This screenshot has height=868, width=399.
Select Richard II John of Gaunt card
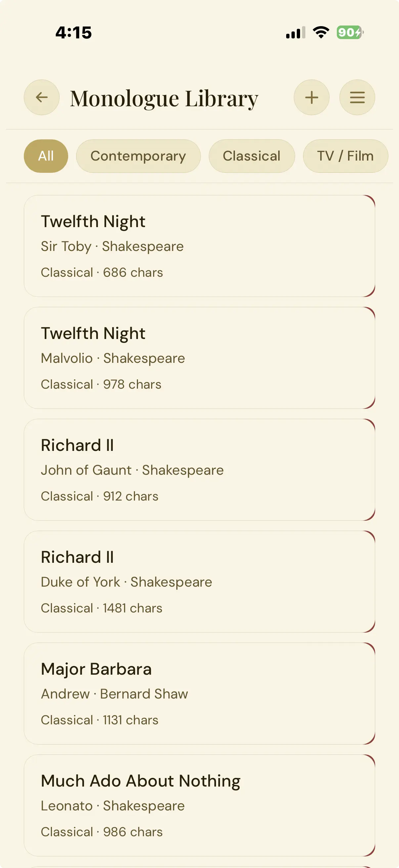tap(199, 470)
